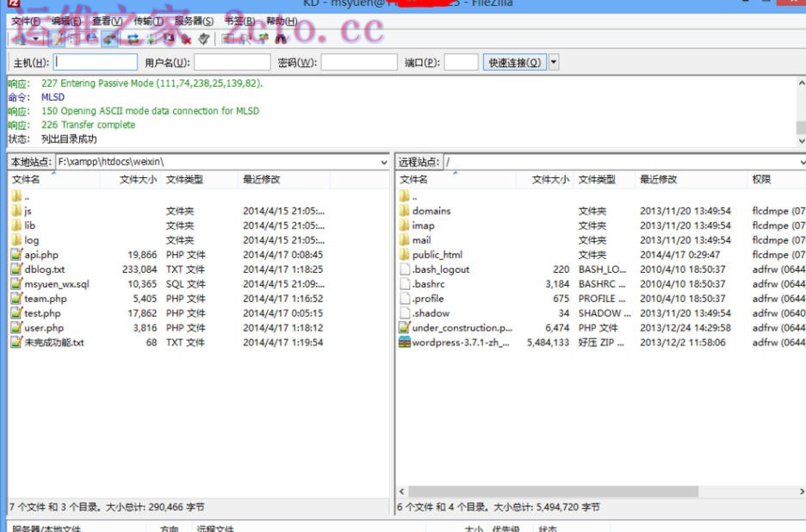Click the process queue toolbar icon
Image resolution: width=806 pixels, height=532 pixels.
(x=152, y=39)
